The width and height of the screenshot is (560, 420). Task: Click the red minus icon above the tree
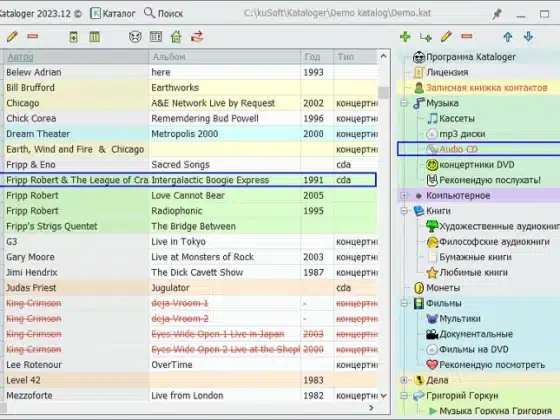[x=467, y=36]
